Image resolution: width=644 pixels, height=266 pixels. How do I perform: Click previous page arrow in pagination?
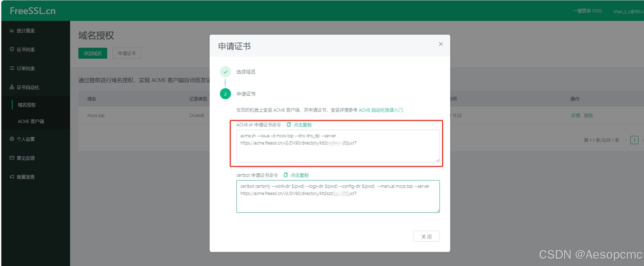pyautogui.click(x=626, y=140)
